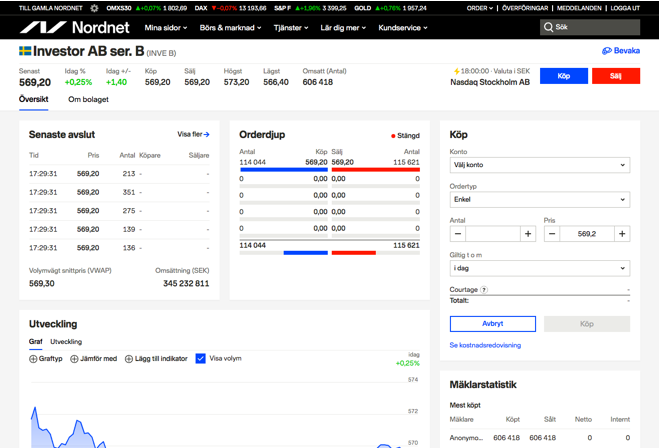Increase Antal with the plus button
Image resolution: width=659 pixels, height=448 pixels.
click(528, 234)
